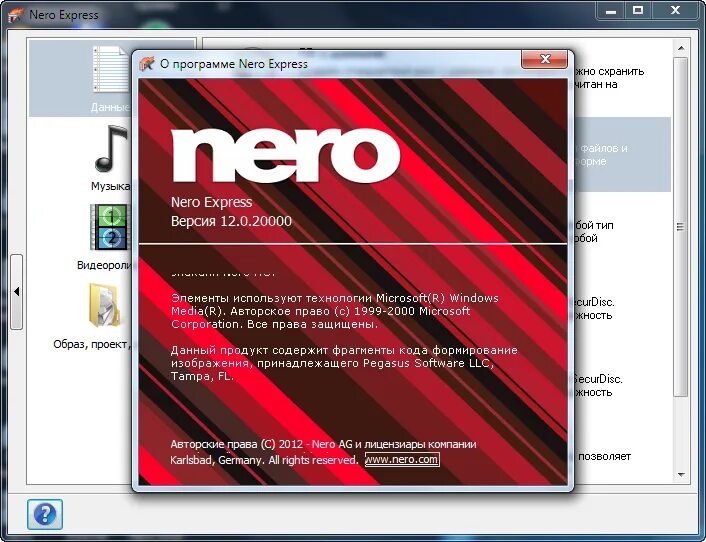Click the Авторские права 2012 Nero AG line
706x542 pixels.
[323, 444]
